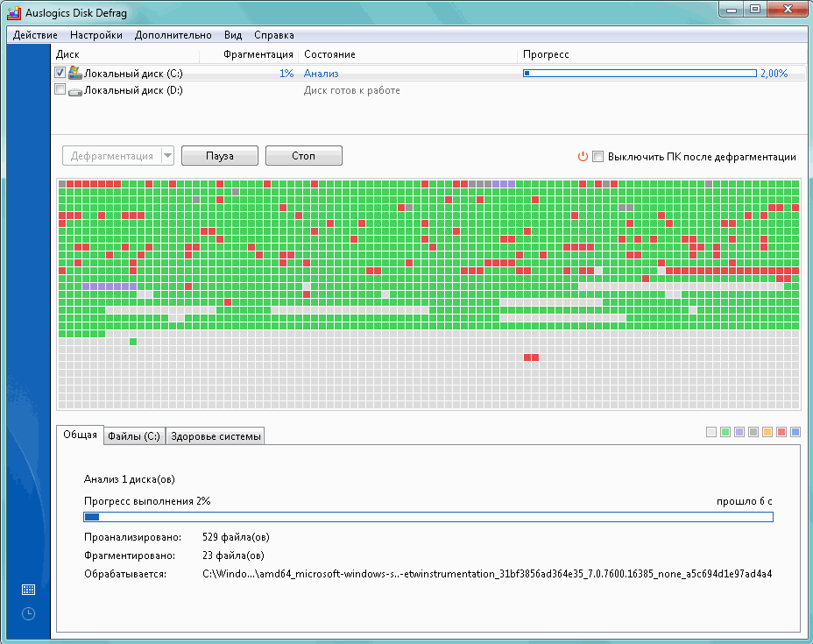Expand the Дефрагментация dropdown arrow
This screenshot has width=813, height=644.
point(167,156)
